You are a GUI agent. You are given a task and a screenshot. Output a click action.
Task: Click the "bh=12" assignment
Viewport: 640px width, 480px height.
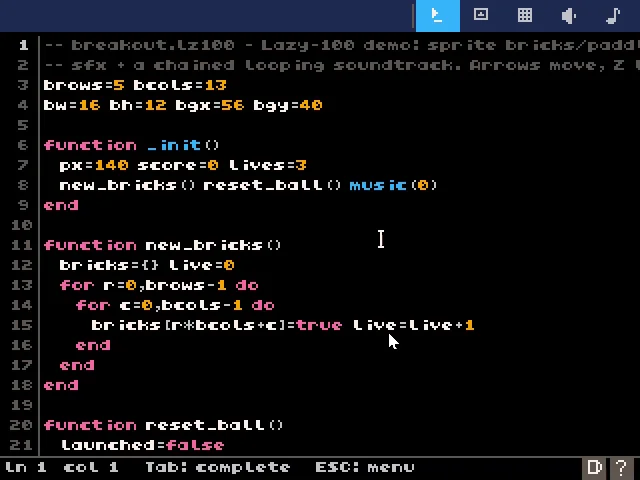(138, 105)
